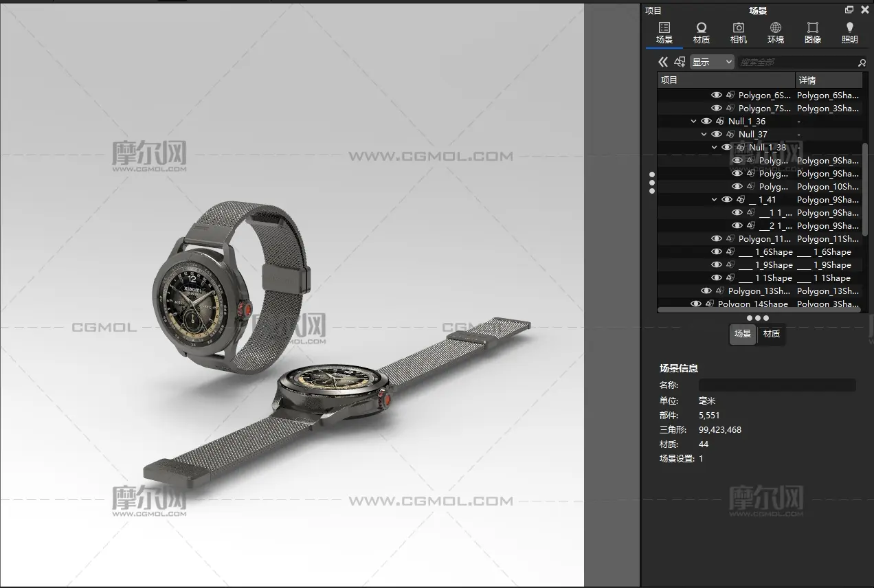Screen dimensions: 874x588
Task: Open the 环境 (Environment) globe tab
Action: [x=776, y=32]
